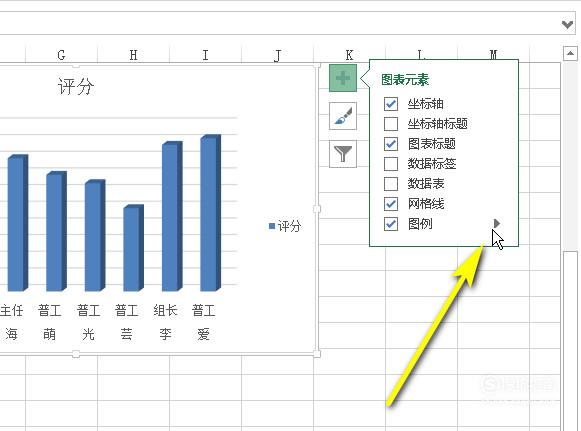This screenshot has width=581, height=431.
Task: Click the 主任 海 axis label
Action: [x=11, y=322]
